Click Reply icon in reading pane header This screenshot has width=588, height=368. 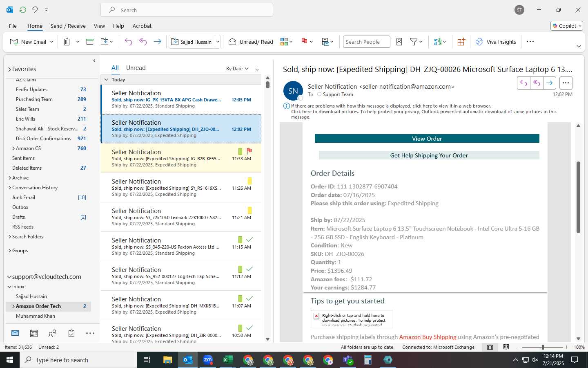(523, 83)
